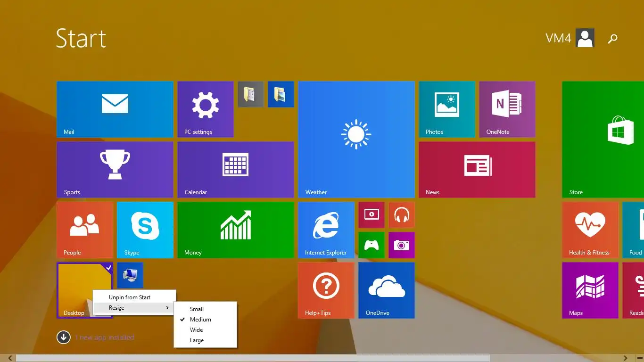644x362 pixels.
Task: Select the checked Medium size option
Action: pos(205,320)
